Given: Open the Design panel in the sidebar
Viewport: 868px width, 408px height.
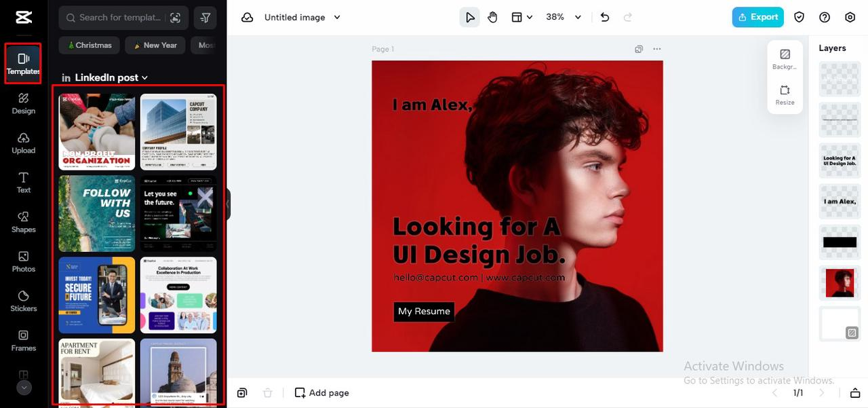Looking at the screenshot, I should (23, 103).
